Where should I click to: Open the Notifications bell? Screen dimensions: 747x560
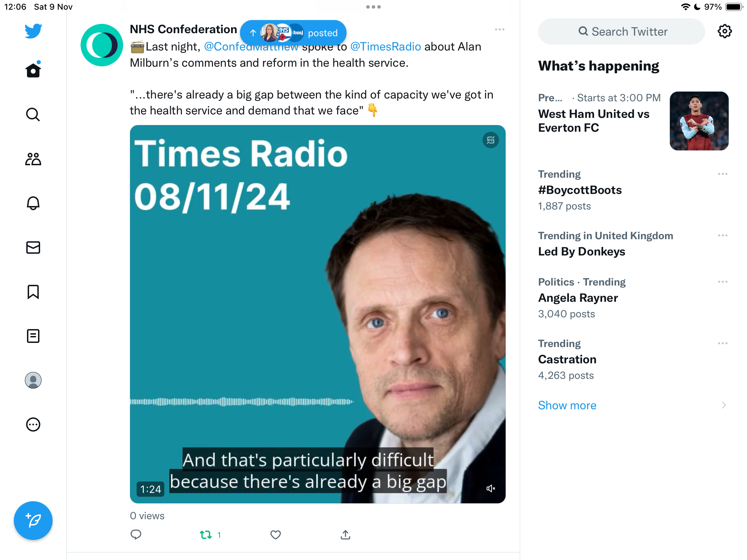33,203
